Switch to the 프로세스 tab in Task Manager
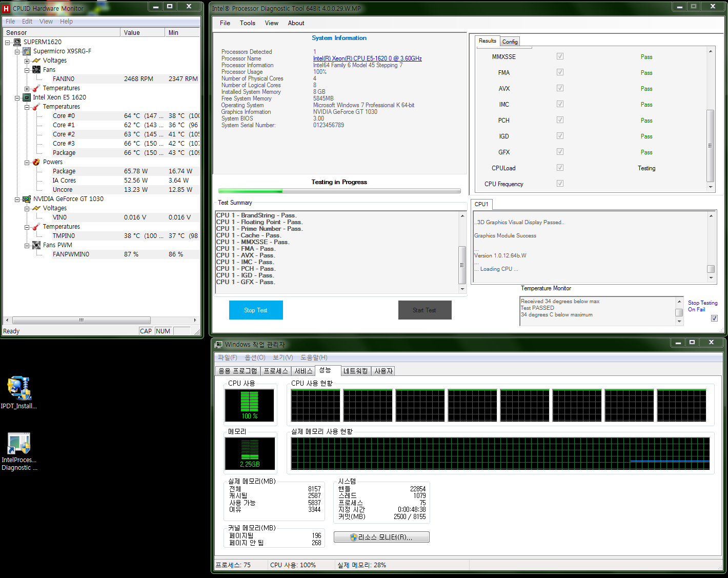 click(276, 371)
